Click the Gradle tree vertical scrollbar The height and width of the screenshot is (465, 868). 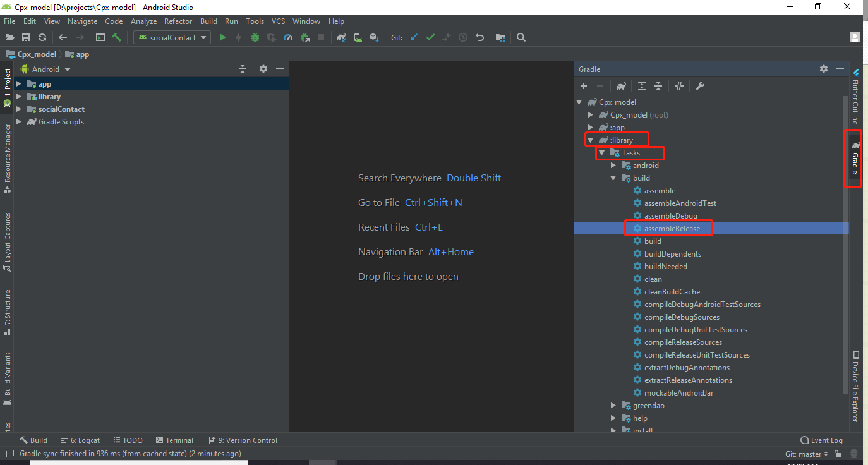tap(846, 243)
